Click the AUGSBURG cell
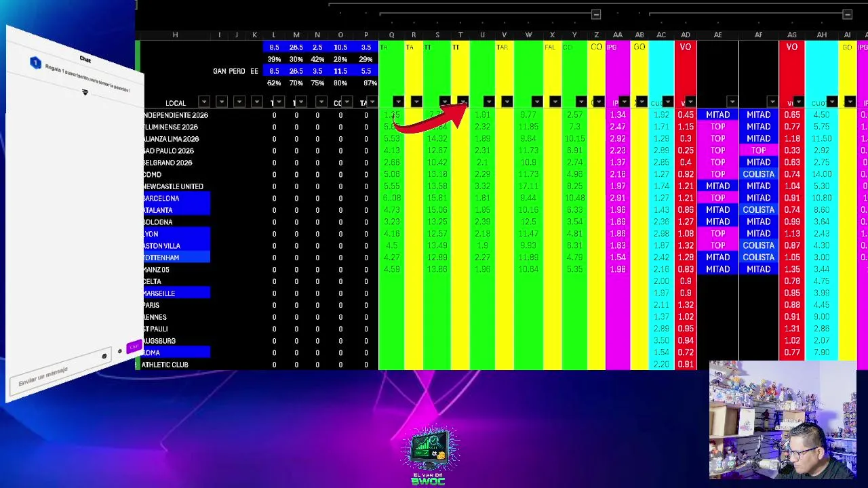Viewport: 868px width, 488px height. 176,340
